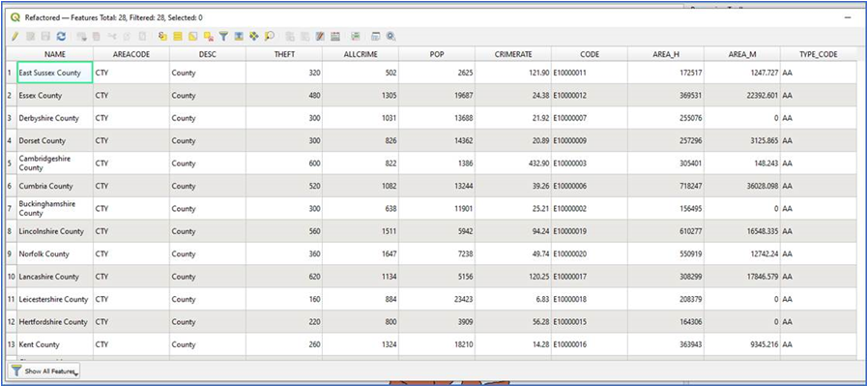The width and height of the screenshot is (868, 386).
Task: Click POP value 23423
Action: pyautogui.click(x=437, y=299)
